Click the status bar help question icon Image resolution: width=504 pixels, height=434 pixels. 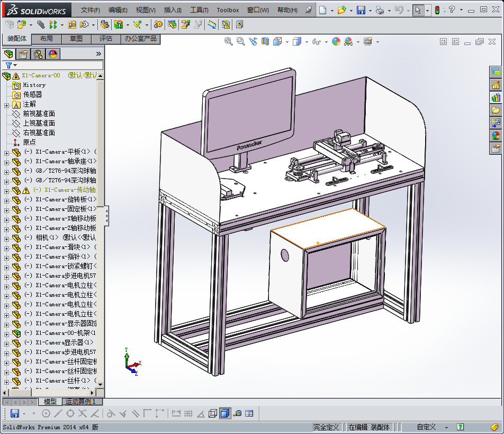pos(460,427)
